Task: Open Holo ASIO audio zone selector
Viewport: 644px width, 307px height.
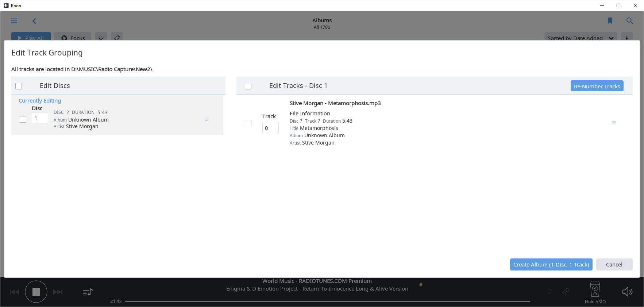Action: pos(595,292)
